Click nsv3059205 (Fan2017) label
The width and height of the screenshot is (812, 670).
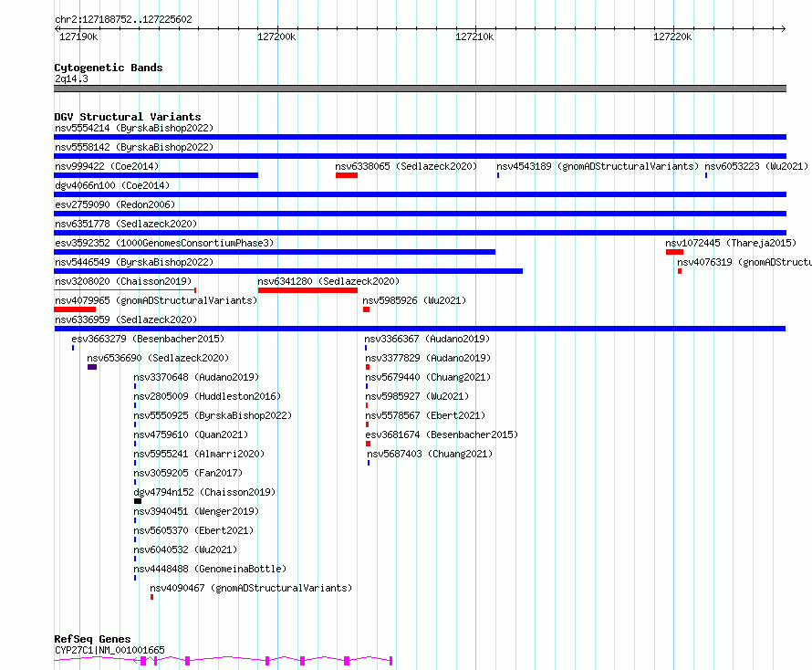[188, 473]
